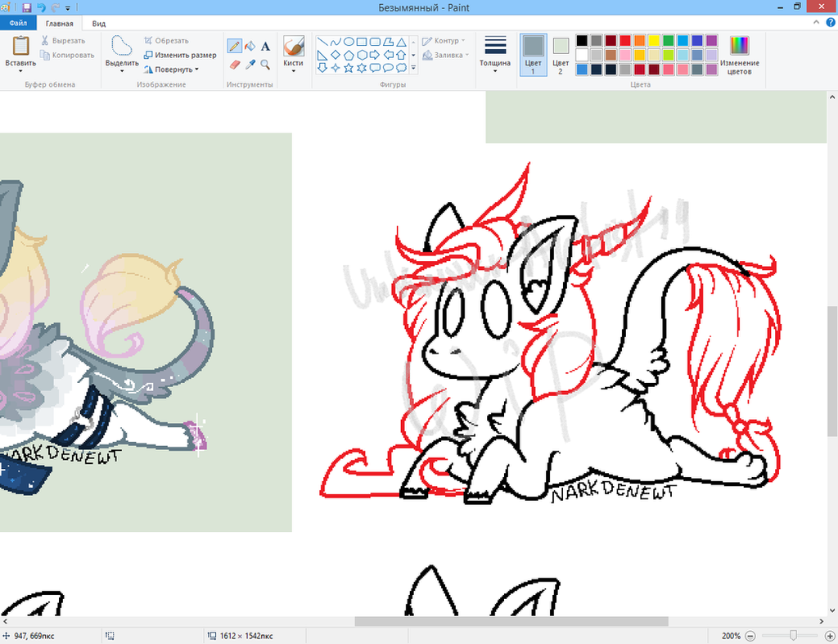
Task: Pick the red color swatch
Action: [x=625, y=41]
